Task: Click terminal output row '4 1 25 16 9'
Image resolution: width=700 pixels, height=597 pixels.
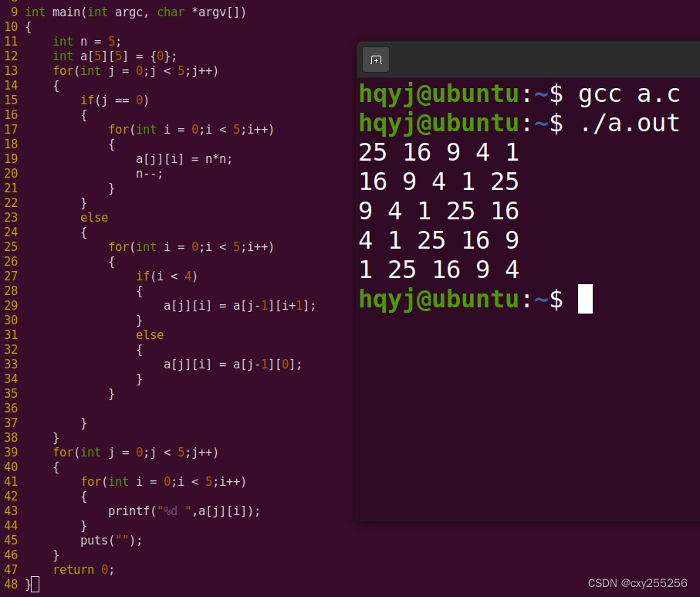Action: point(438,240)
